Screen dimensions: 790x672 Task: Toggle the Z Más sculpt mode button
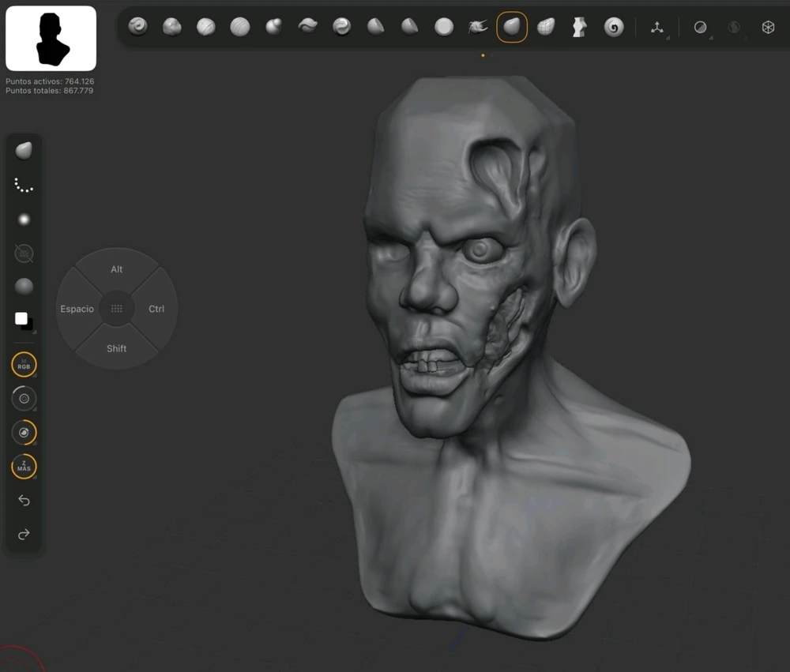[24, 467]
